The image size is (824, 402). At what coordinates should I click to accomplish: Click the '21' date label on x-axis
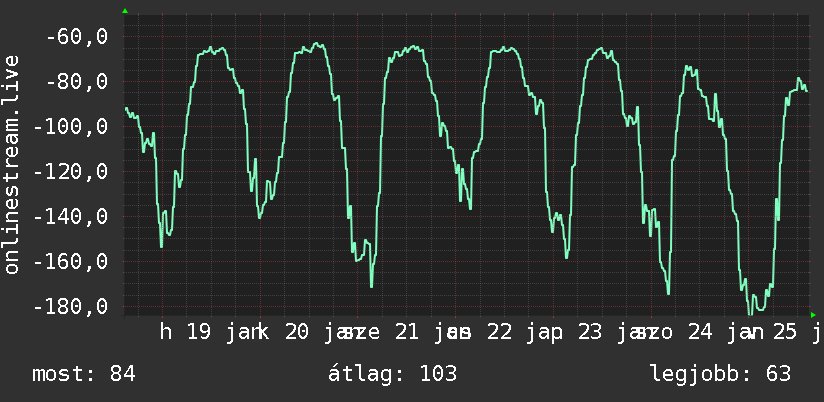click(x=407, y=333)
